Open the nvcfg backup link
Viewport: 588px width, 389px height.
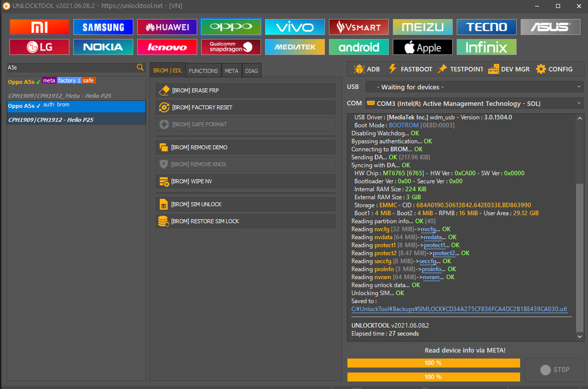click(428, 229)
